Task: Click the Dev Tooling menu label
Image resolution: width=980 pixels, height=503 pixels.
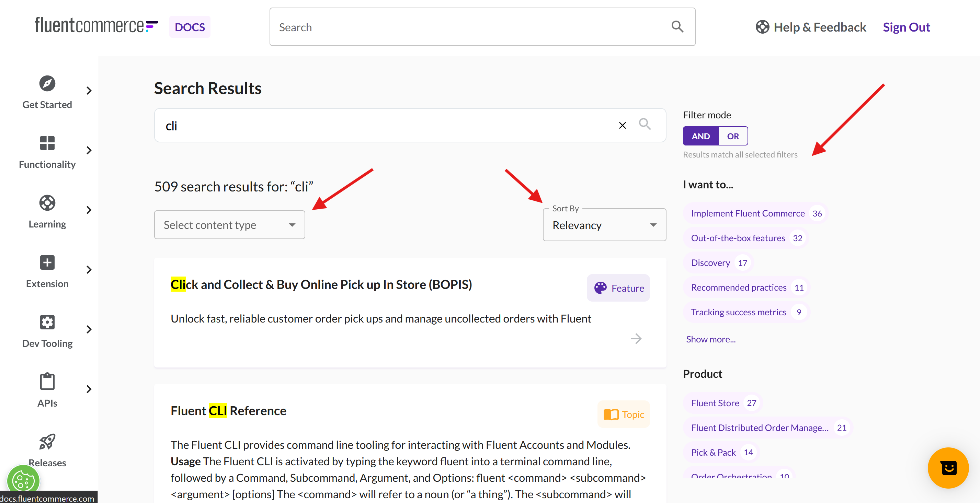Action: [x=47, y=343]
